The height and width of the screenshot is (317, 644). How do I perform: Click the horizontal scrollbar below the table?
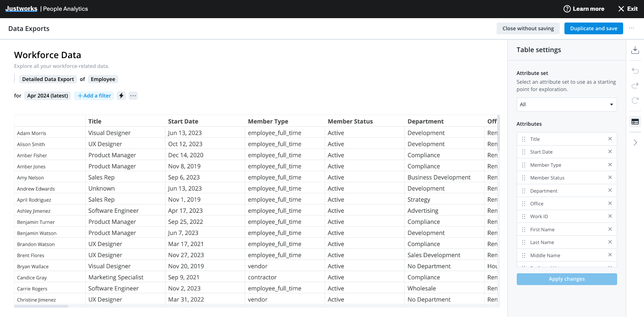(x=41, y=307)
